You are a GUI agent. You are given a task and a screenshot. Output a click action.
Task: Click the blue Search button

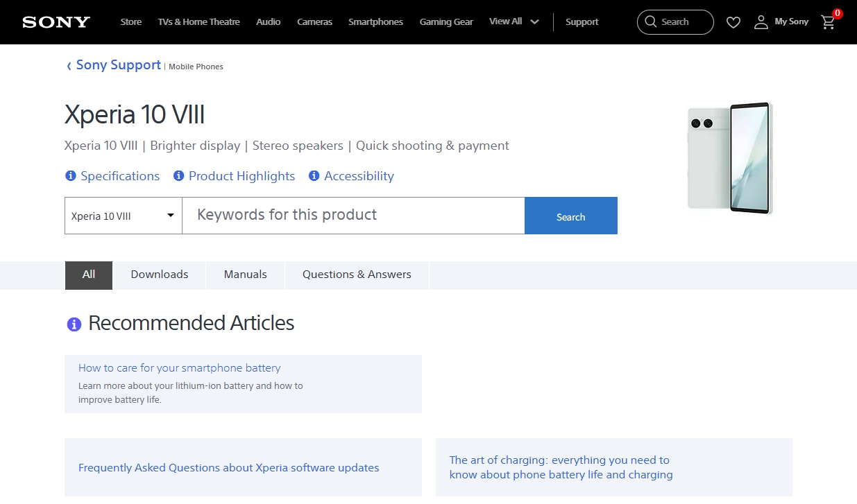571,216
